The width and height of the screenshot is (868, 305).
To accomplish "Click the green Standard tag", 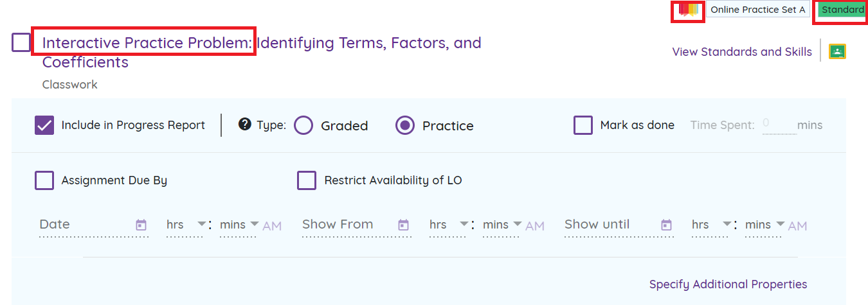I will click(x=842, y=10).
